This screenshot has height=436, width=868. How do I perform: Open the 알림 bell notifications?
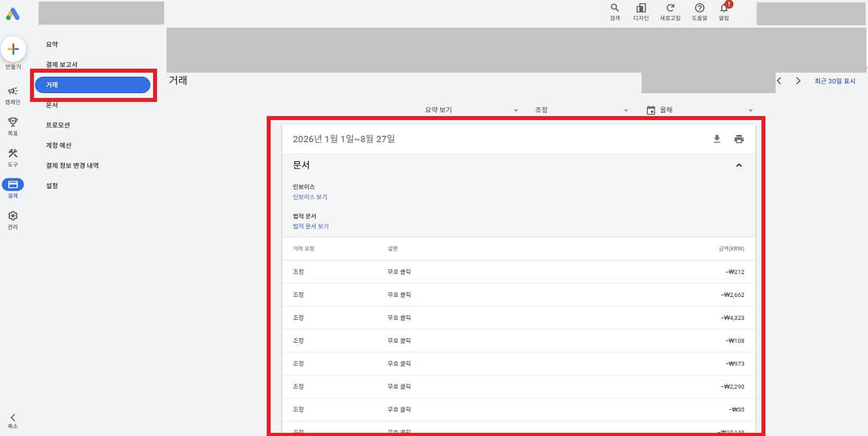(x=724, y=8)
